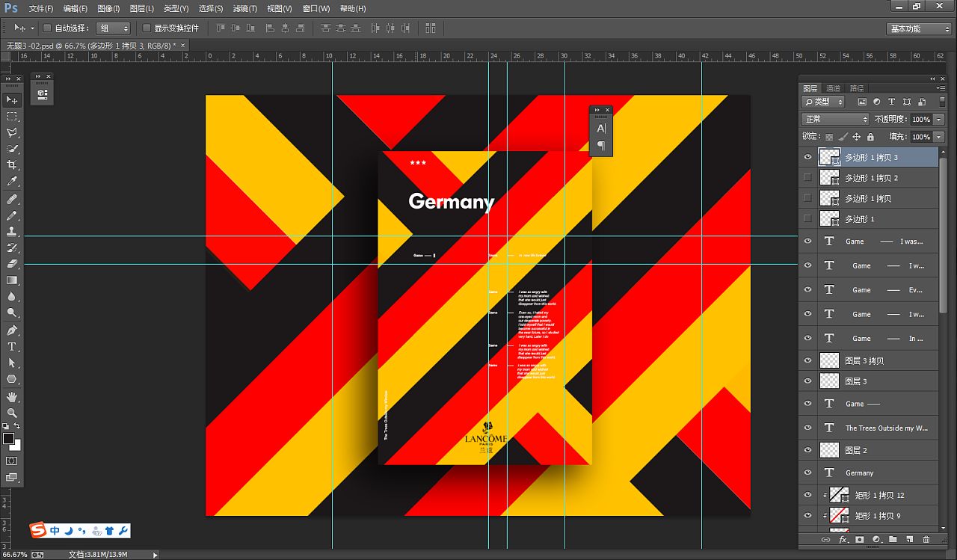The image size is (957, 560).
Task: Select the Eraser tool
Action: pos(12,264)
